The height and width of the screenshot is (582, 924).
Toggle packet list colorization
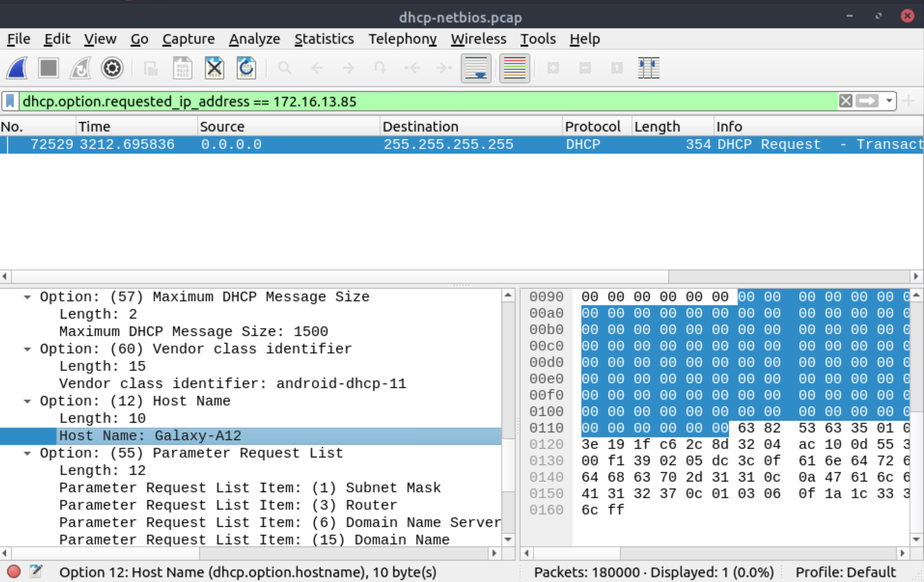(x=514, y=68)
